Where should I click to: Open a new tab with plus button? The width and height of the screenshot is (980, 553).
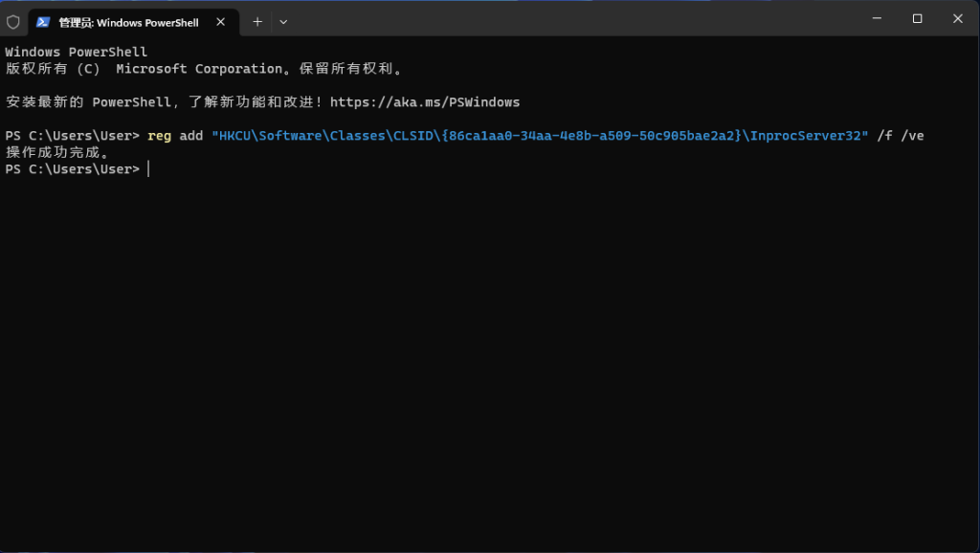(257, 22)
